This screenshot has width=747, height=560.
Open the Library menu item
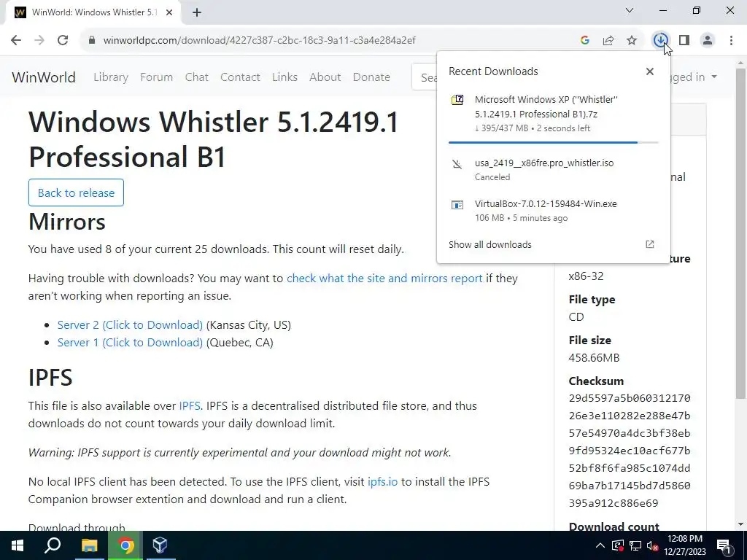111,77
